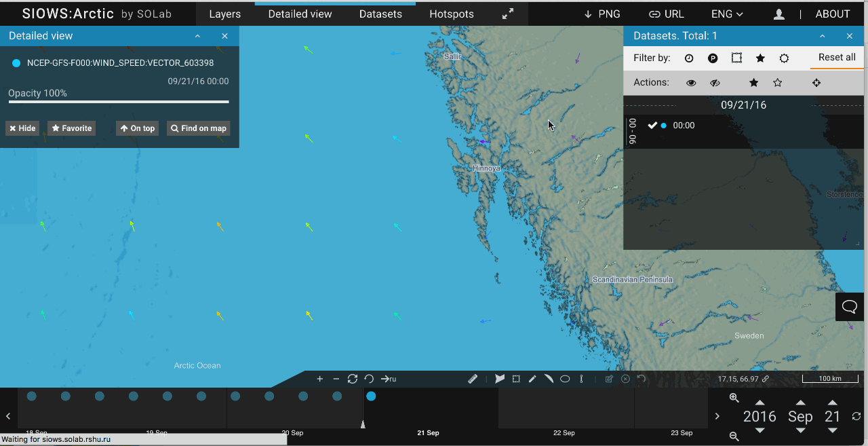The width and height of the screenshot is (868, 446).
Task: Click the edit drawing pencil icon
Action: point(609,379)
